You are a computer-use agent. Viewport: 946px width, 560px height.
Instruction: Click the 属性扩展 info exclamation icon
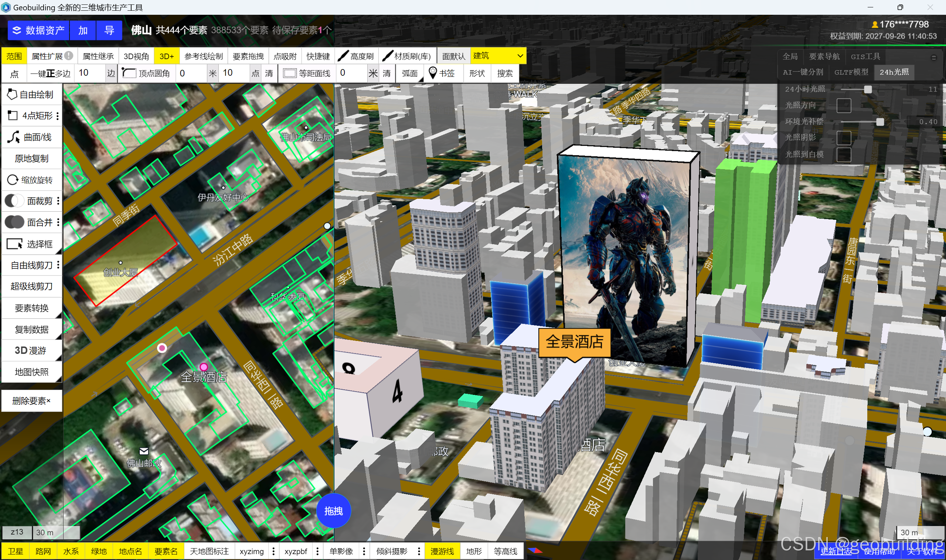click(69, 56)
